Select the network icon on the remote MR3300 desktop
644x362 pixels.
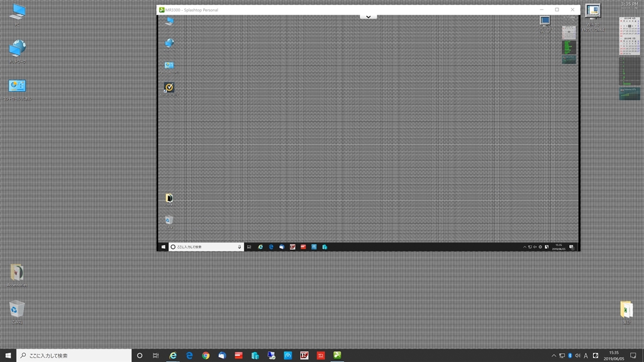(169, 43)
